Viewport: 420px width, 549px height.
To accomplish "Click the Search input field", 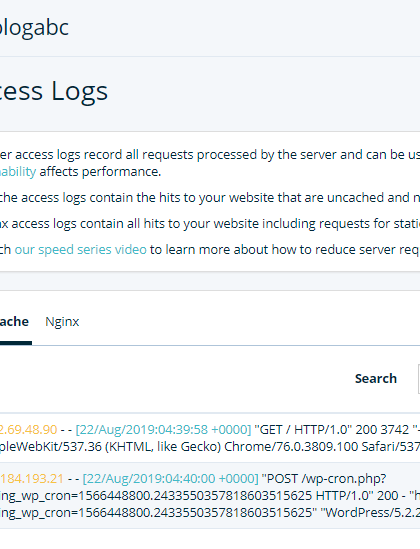I will click(419, 379).
